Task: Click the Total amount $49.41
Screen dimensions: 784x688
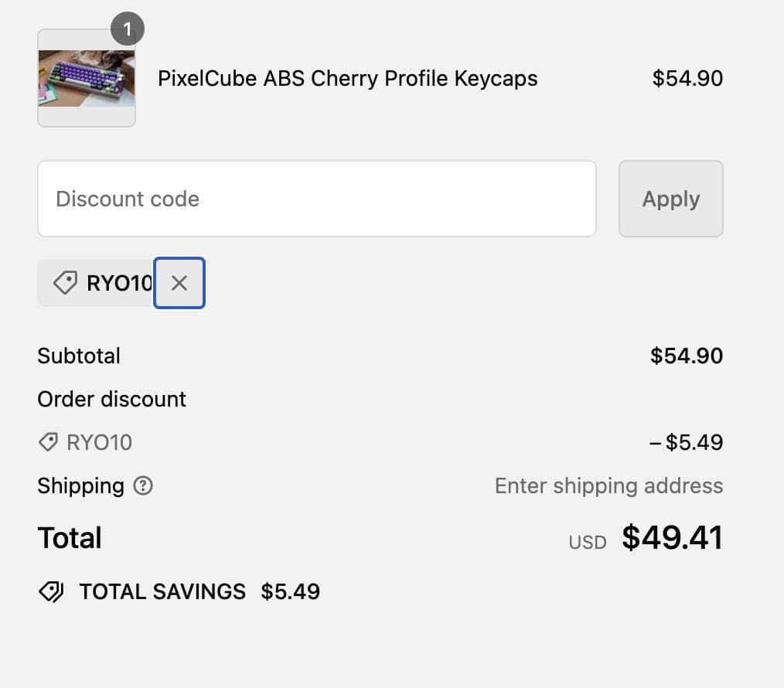Action: [672, 538]
